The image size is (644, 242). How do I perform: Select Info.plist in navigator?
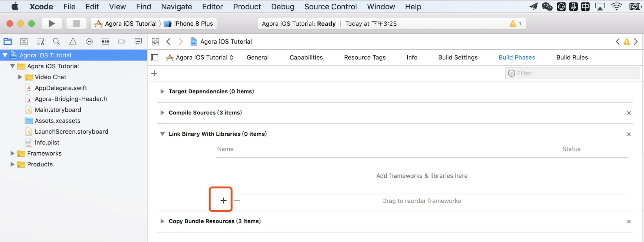[x=47, y=143]
